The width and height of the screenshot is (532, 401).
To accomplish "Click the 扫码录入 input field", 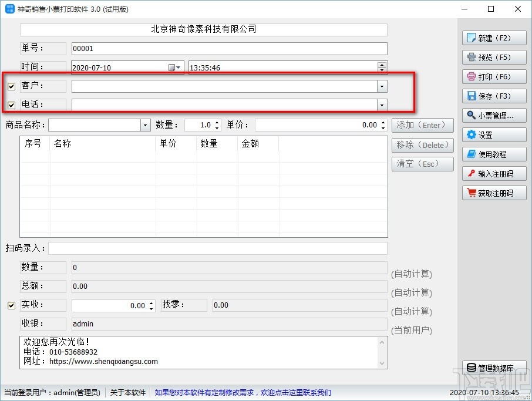I will click(x=218, y=248).
